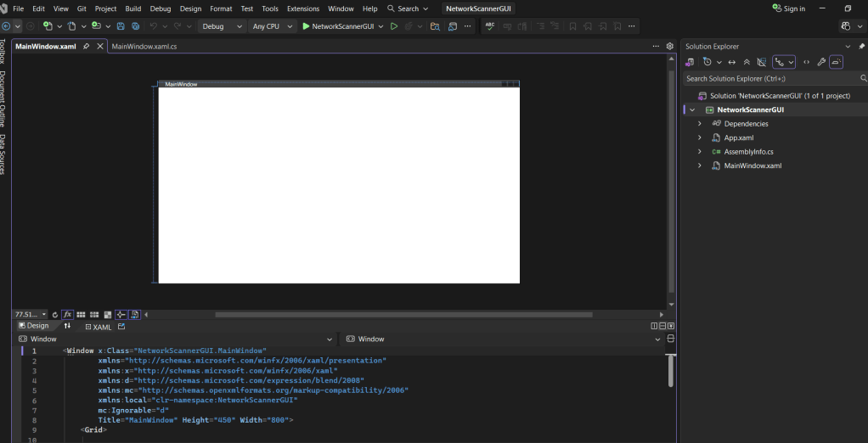868x443 pixels.
Task: Click the Sync with Active Document icon
Action: point(732,62)
